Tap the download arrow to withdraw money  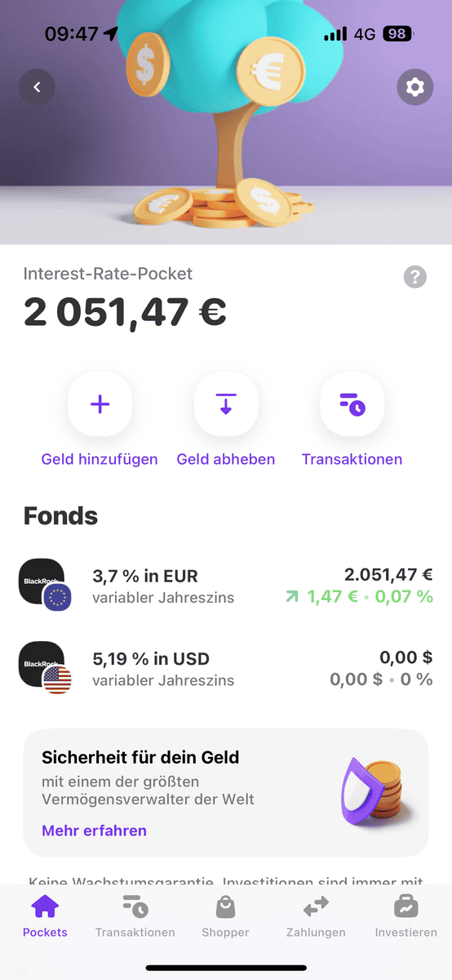point(226,404)
